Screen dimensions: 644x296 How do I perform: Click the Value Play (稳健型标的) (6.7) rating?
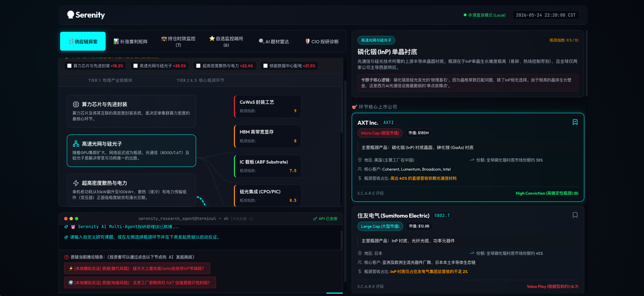coord(553,287)
